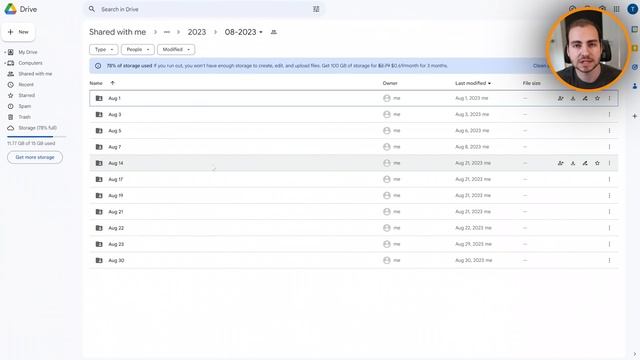The image size is (640, 360).
Task: Select the Aug 17 folder
Action: point(353,179)
